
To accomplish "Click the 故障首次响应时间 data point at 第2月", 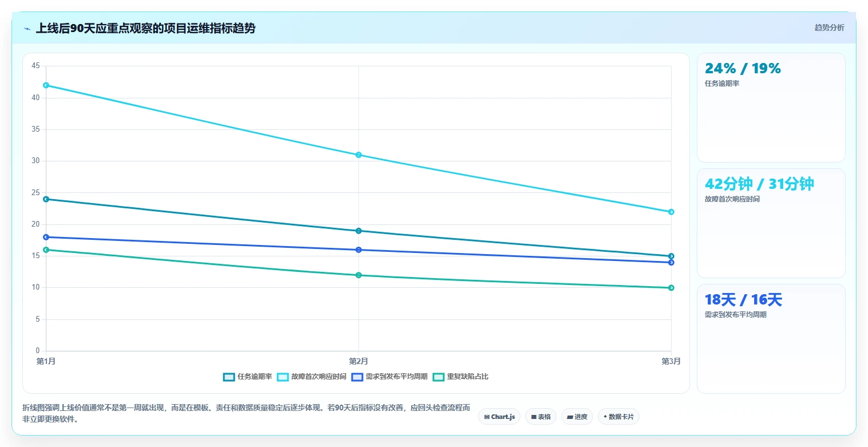I will click(358, 155).
